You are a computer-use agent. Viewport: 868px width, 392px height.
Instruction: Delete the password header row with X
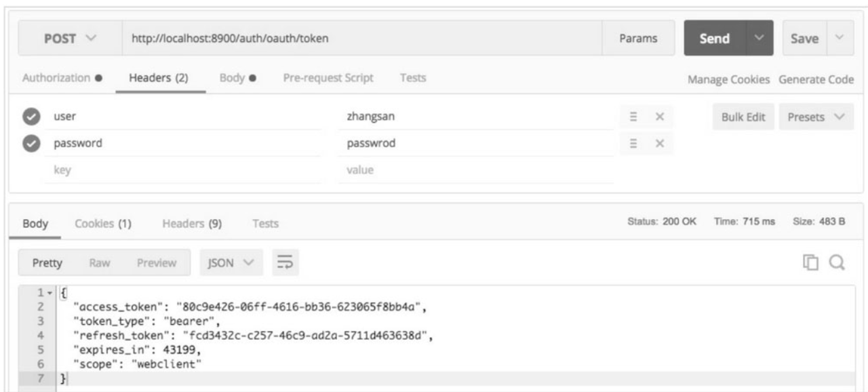tap(658, 143)
